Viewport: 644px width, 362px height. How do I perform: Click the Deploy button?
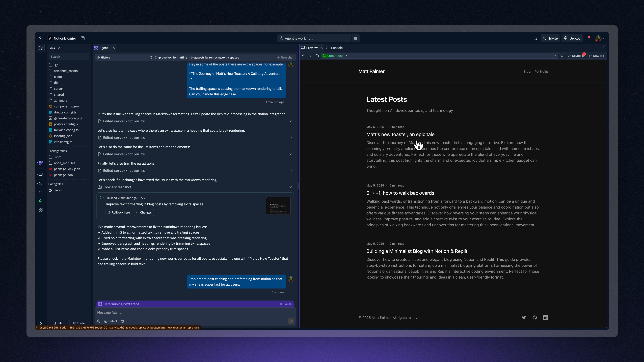click(572, 38)
